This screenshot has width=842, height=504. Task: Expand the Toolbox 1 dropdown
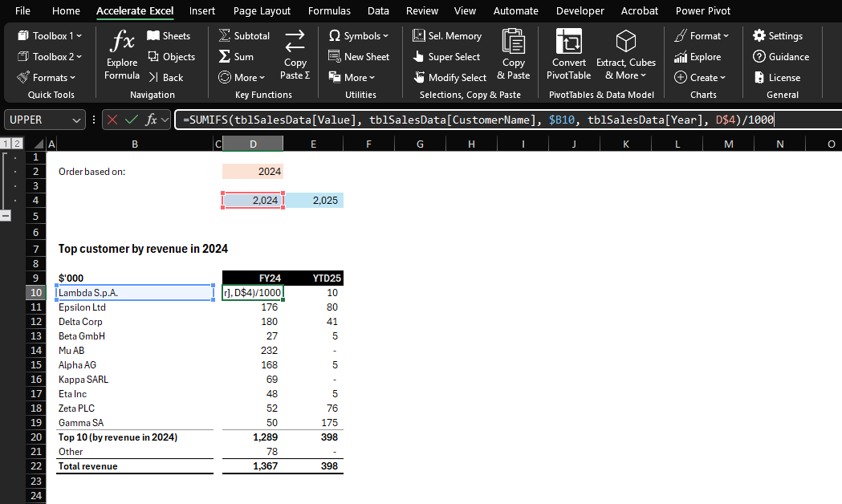tap(50, 35)
